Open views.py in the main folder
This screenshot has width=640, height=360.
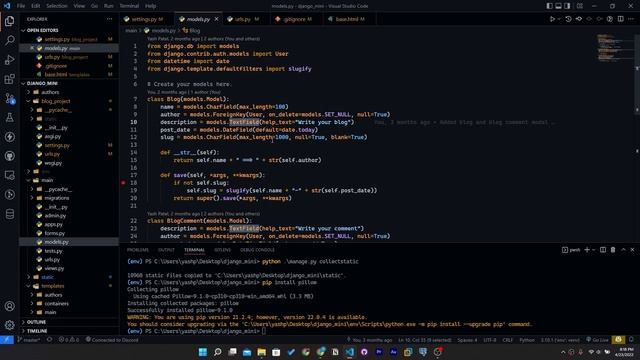click(54, 269)
